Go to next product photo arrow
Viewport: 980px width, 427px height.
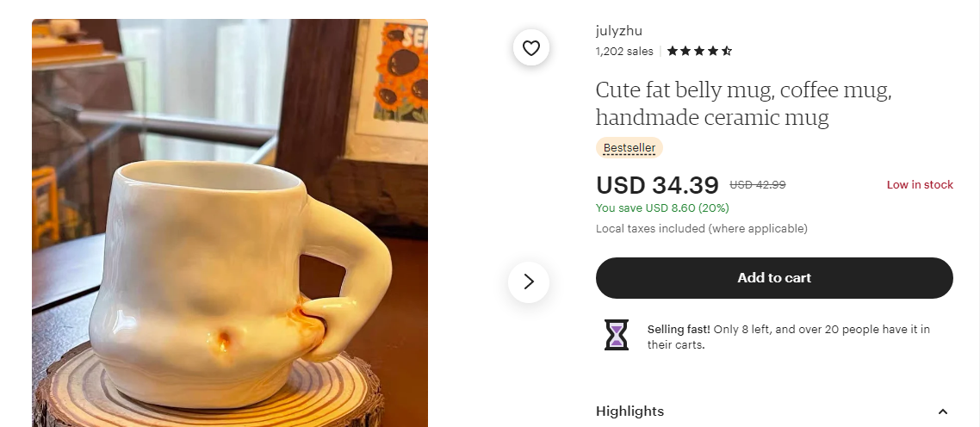point(529,282)
